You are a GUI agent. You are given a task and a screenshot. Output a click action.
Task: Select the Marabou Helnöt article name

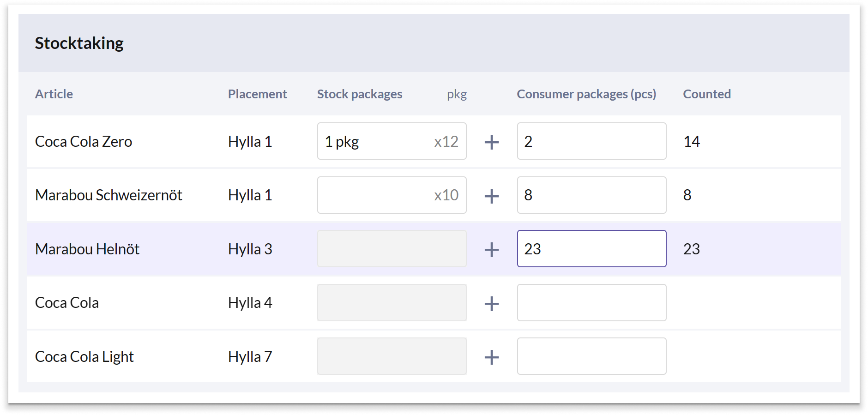pyautogui.click(x=87, y=249)
